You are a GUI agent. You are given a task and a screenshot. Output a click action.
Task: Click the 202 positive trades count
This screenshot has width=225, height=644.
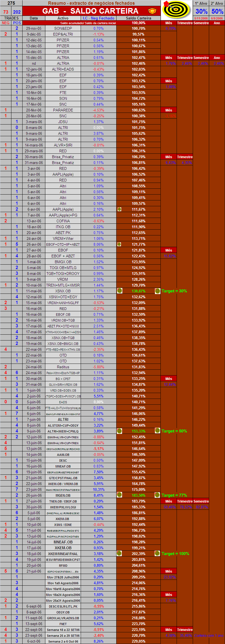point(17,12)
